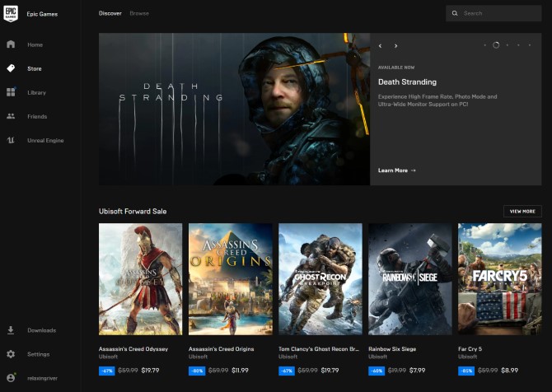Click the $11.99 sale price

coord(240,371)
